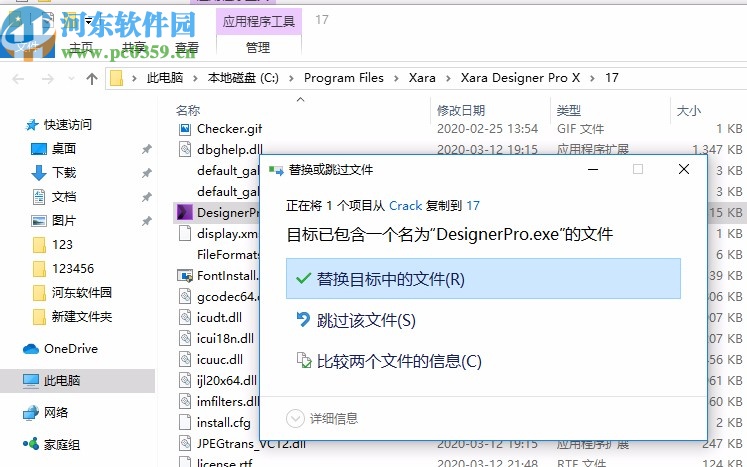Screen dimensions: 747x467
Task: Select 网络 in navigation pane
Action: tap(55, 413)
